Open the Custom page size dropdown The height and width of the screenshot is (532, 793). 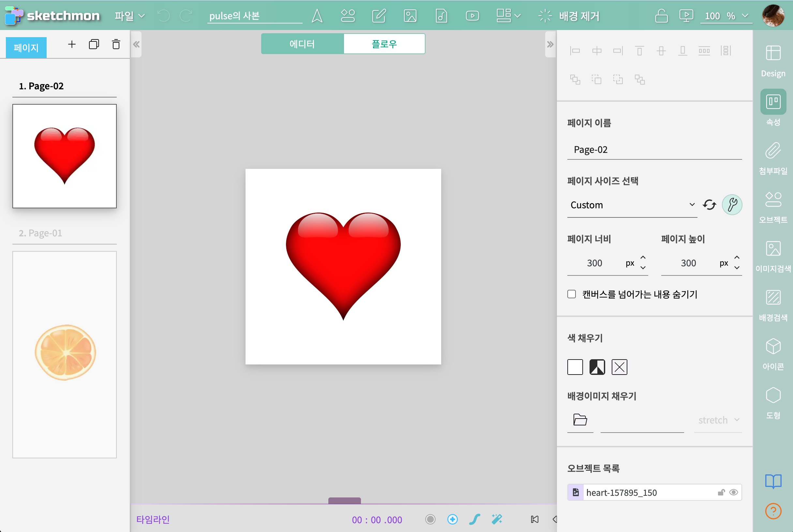tap(632, 205)
